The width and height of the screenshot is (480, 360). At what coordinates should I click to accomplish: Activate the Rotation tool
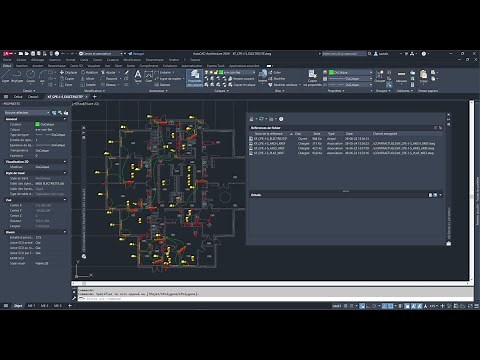(89, 72)
